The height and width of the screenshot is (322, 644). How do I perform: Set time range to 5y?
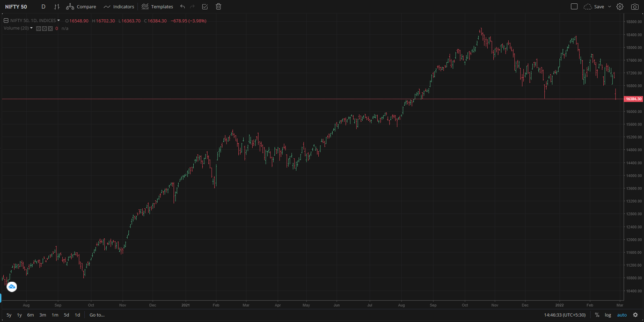click(9, 315)
